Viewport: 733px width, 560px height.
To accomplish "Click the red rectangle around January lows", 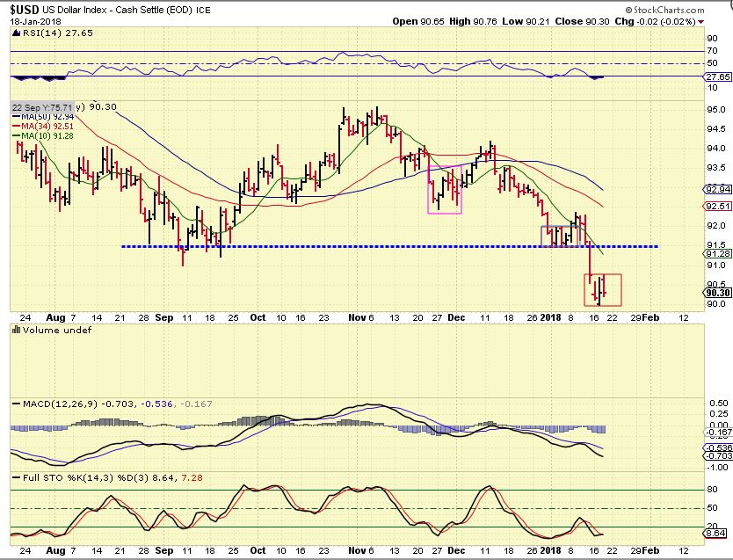I will pyautogui.click(x=603, y=289).
